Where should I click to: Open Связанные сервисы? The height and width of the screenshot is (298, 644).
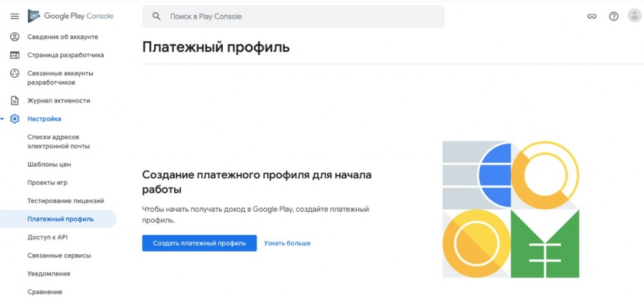click(x=59, y=256)
